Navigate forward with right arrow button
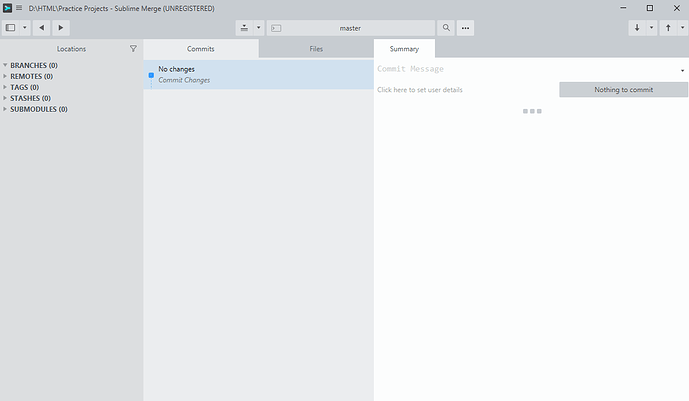Screen dimensions: 689x401 click(61, 28)
